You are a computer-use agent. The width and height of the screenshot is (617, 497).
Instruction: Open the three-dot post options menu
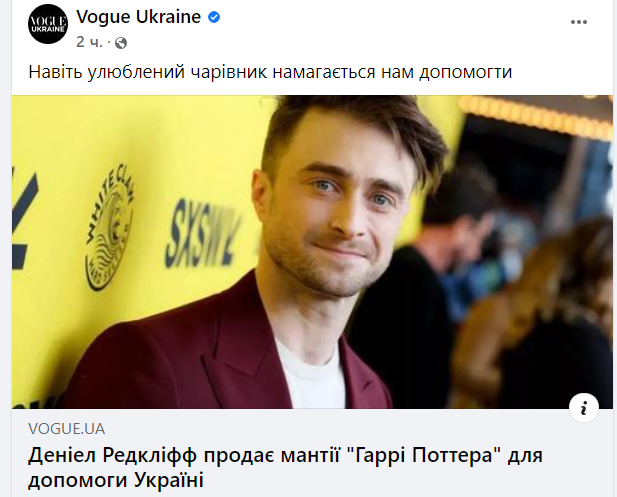tap(579, 22)
